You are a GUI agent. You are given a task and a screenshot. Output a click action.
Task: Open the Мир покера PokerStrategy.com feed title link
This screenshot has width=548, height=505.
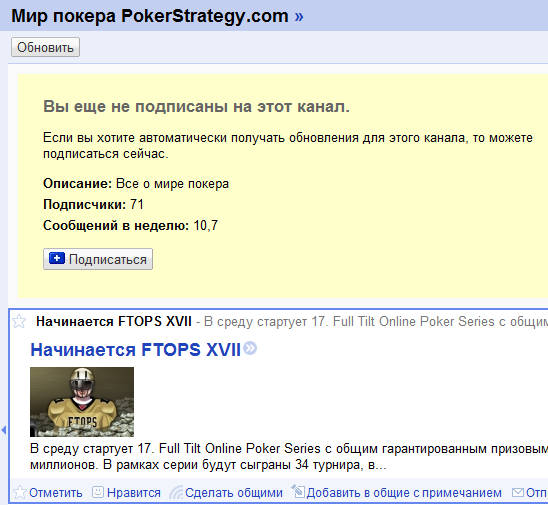157,16
